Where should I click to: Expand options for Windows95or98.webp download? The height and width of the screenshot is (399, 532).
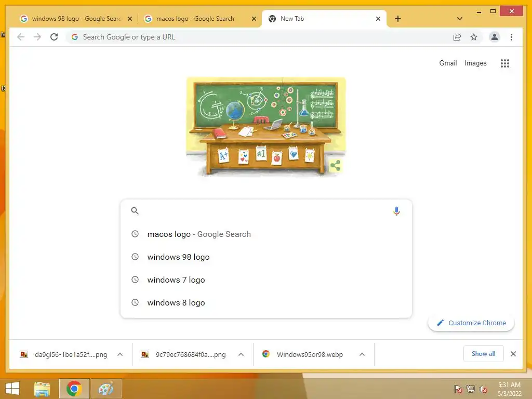[362, 354]
